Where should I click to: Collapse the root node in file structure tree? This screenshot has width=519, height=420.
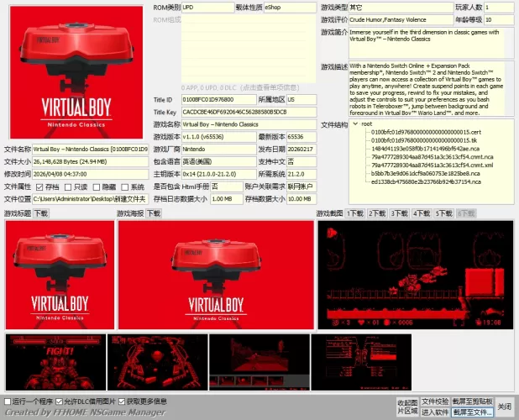coord(355,123)
